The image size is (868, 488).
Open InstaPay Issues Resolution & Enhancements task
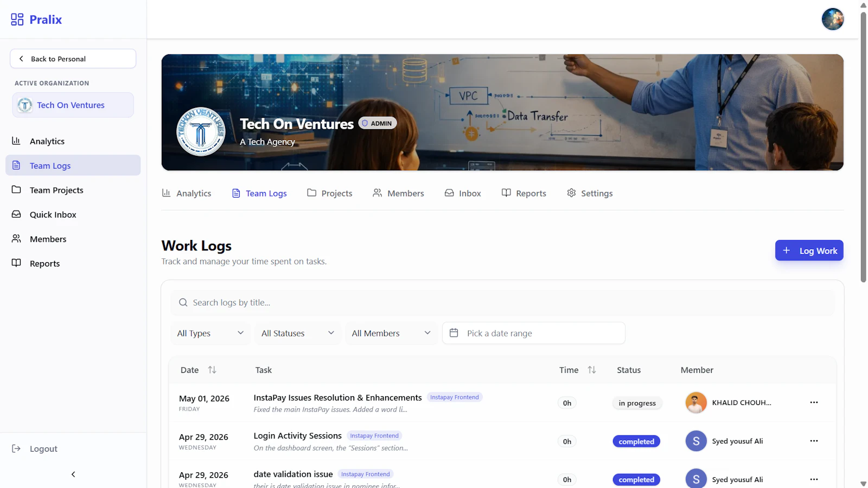tap(337, 397)
